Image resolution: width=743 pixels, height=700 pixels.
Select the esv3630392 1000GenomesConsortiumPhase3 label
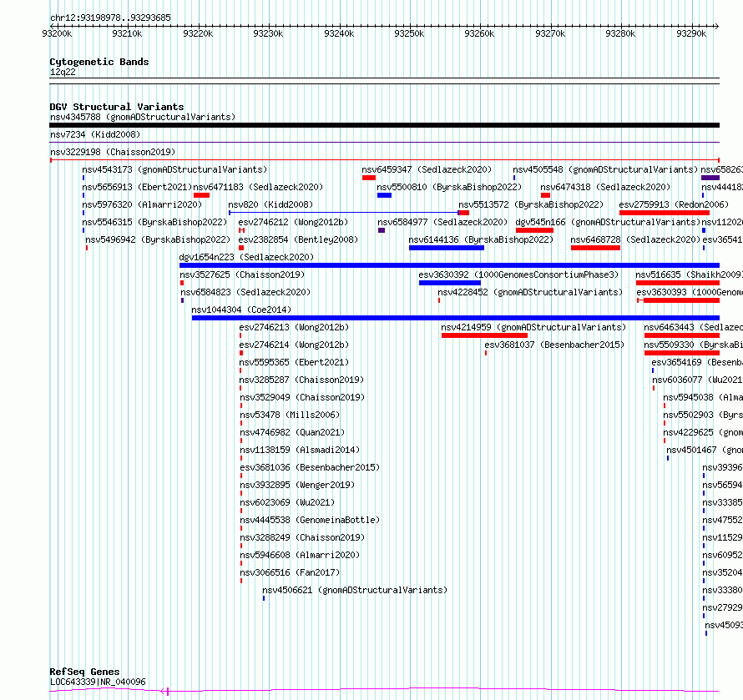click(x=518, y=274)
